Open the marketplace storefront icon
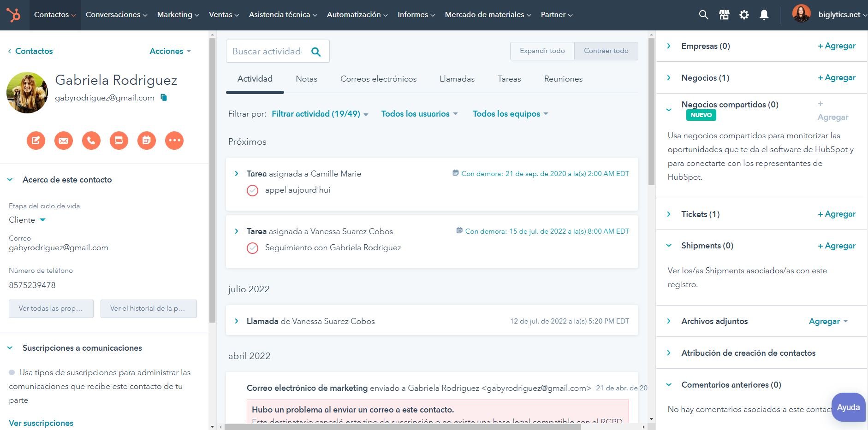The image size is (868, 430). click(724, 15)
